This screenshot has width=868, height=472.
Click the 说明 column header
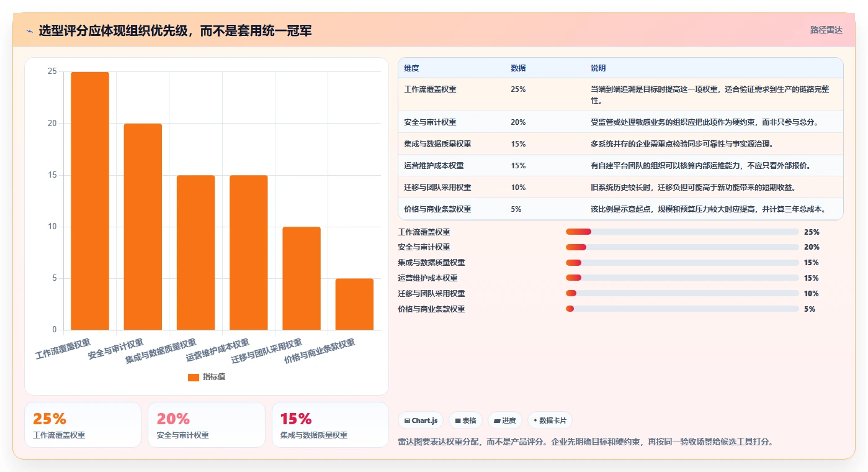click(x=598, y=68)
